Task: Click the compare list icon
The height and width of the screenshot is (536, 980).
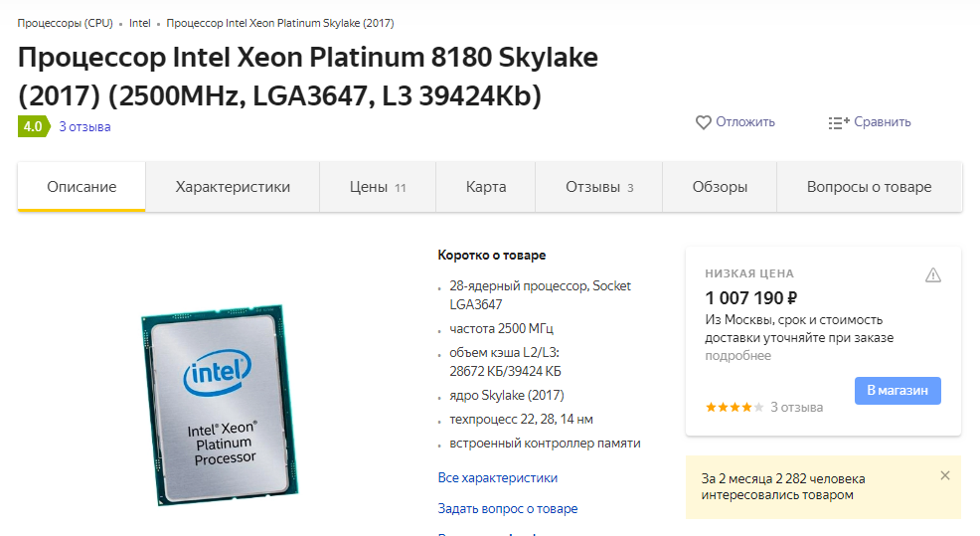Action: pyautogui.click(x=838, y=122)
